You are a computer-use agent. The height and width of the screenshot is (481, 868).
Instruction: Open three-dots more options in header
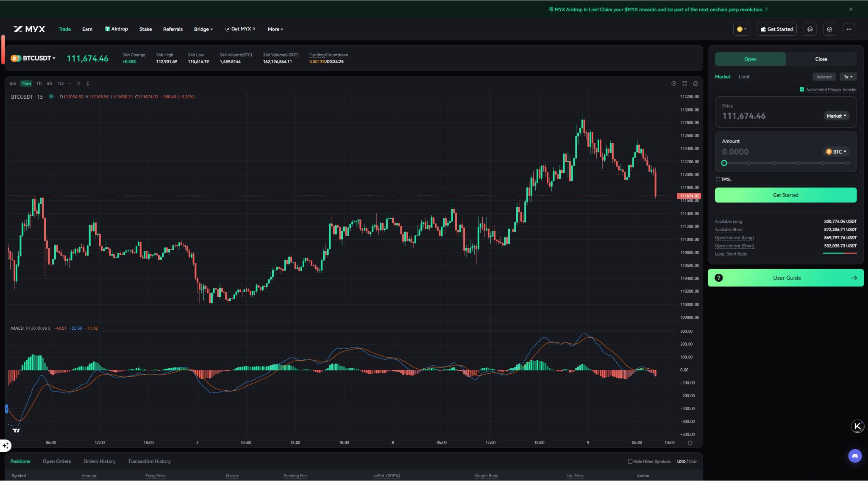pyautogui.click(x=849, y=29)
